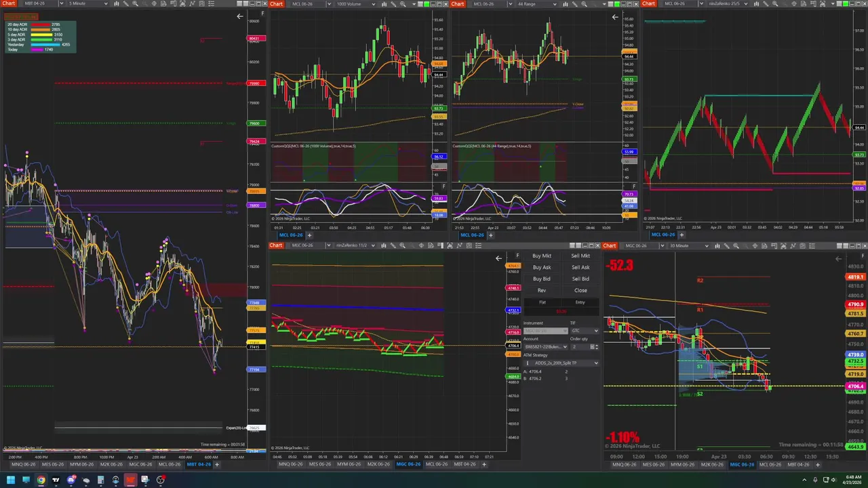Open bar type icon on MBT 5 Minute chart
Image resolution: width=868 pixels, height=488 pixels.
coord(116,3)
